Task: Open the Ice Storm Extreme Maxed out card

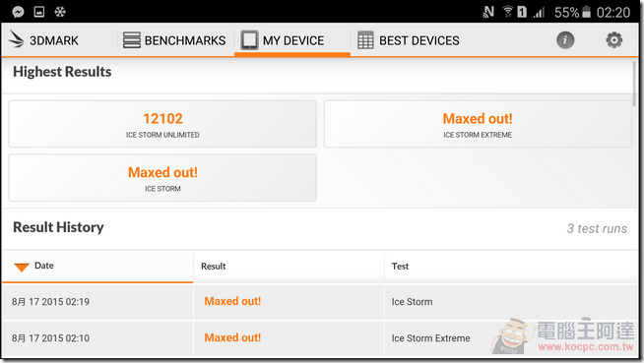Action: tap(478, 124)
